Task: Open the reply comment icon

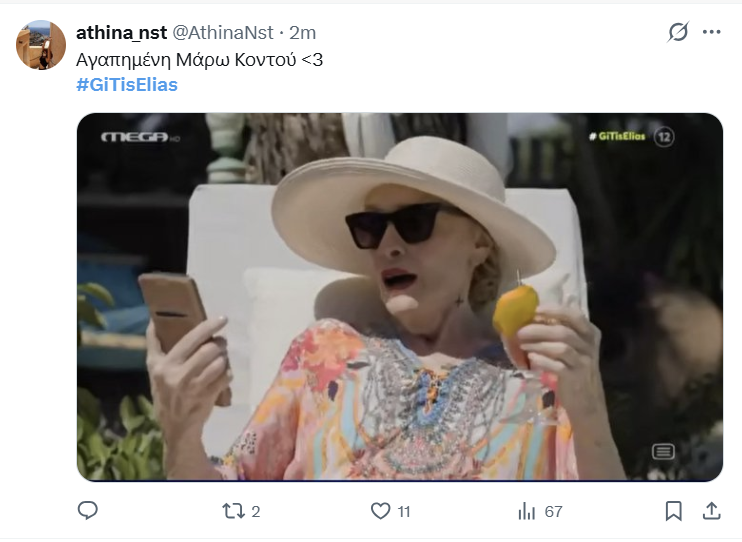Action: click(x=88, y=511)
